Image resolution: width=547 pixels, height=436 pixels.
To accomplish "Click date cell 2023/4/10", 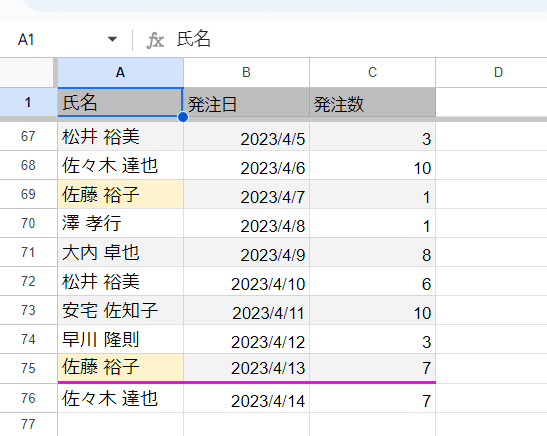I will coord(246,281).
